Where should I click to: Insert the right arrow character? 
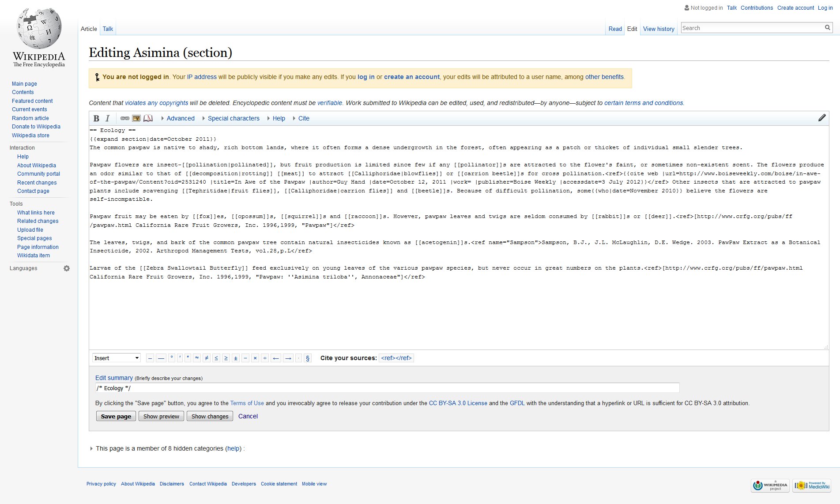[x=288, y=358]
